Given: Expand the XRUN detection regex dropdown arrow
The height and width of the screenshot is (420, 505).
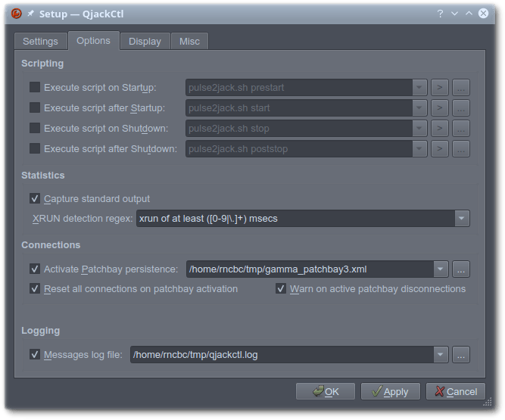Looking at the screenshot, I should pos(462,219).
